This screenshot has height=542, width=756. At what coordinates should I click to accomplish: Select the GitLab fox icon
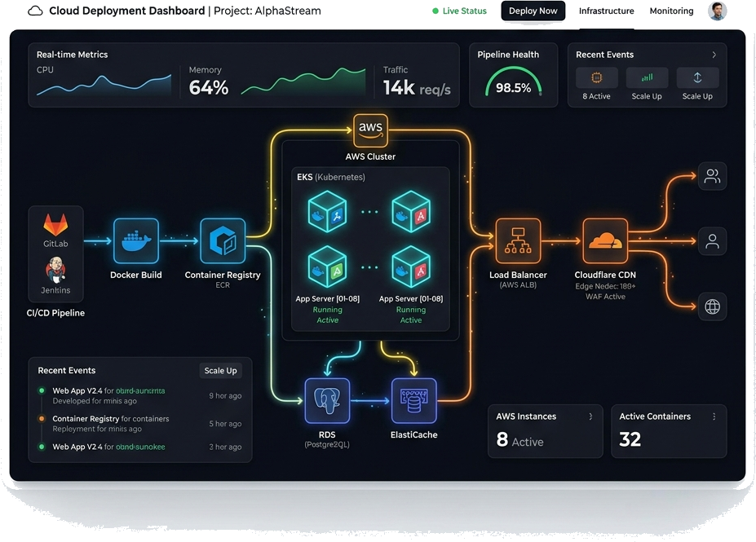click(55, 224)
